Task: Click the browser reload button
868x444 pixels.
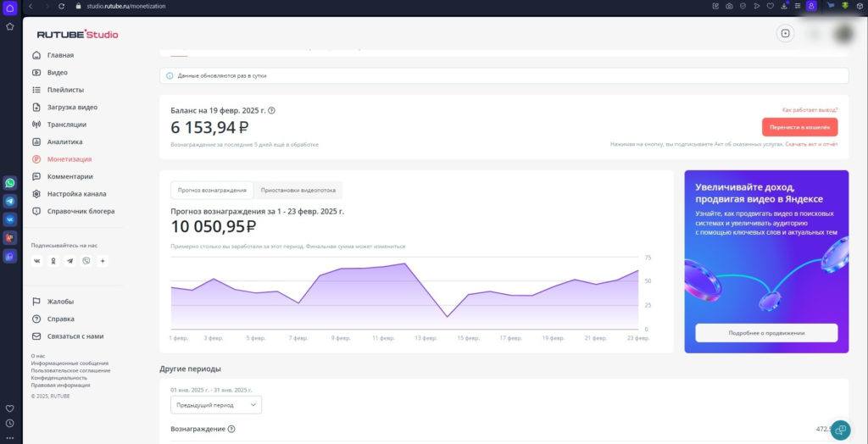Action: click(61, 6)
